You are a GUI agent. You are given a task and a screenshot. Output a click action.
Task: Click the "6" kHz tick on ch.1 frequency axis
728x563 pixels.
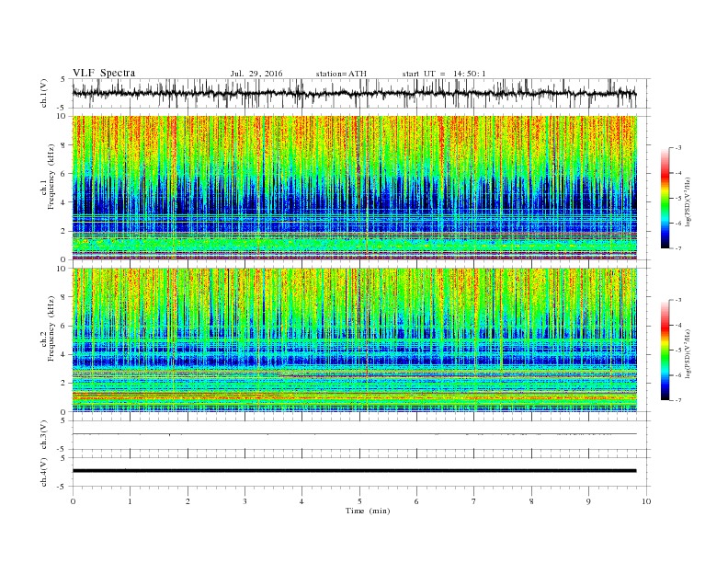point(64,174)
